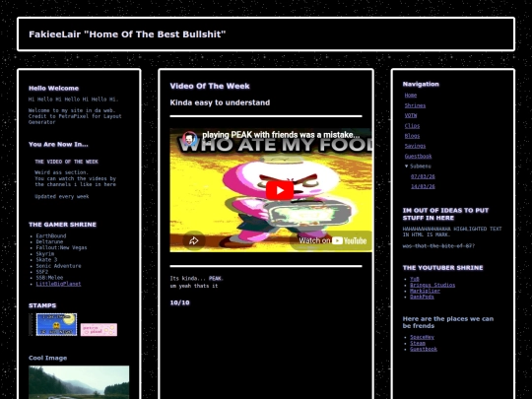
Task: Click the share arrow on the video
Action: [194, 240]
